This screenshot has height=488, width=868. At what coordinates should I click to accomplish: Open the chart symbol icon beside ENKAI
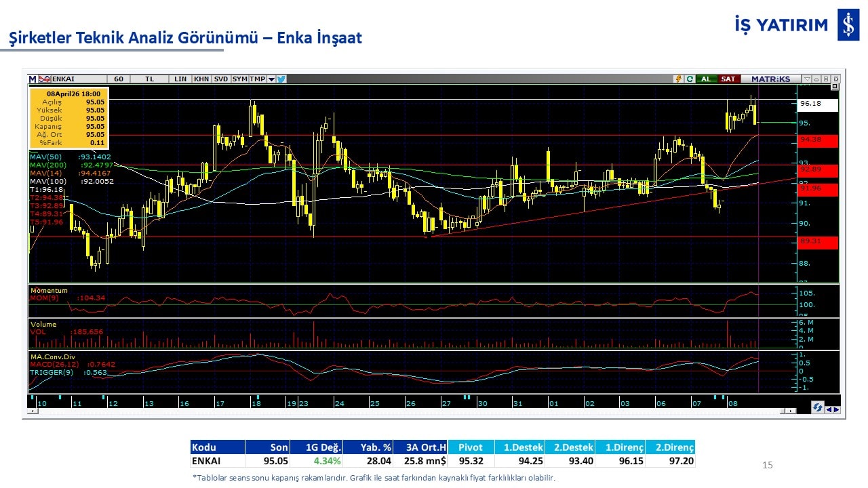point(45,79)
